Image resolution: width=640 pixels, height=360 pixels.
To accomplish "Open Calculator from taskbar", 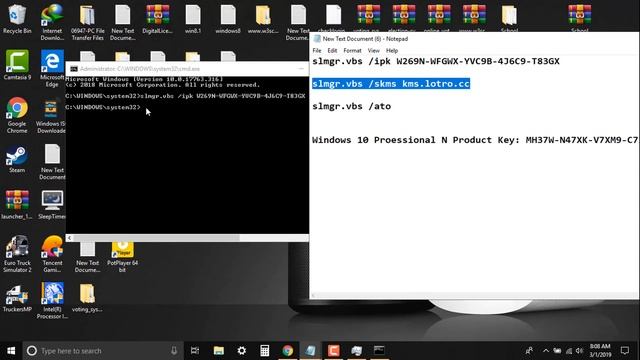I will [x=264, y=350].
